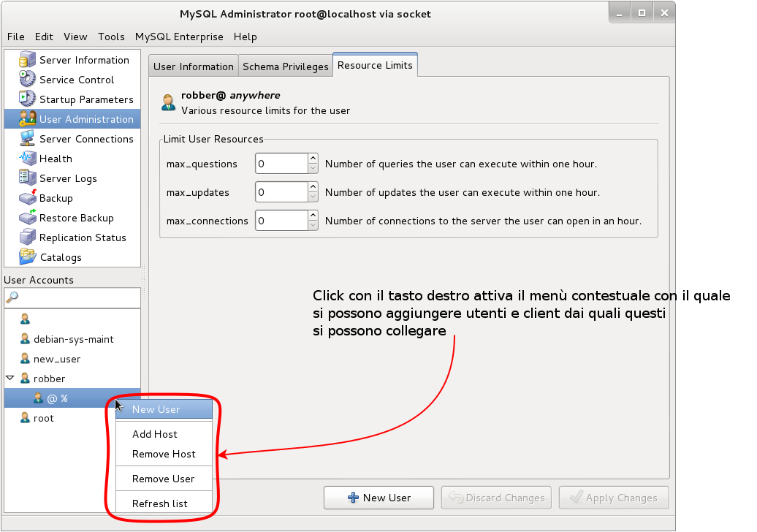Decrease max_connections with down arrow
This screenshot has width=757, height=532.
[313, 226]
